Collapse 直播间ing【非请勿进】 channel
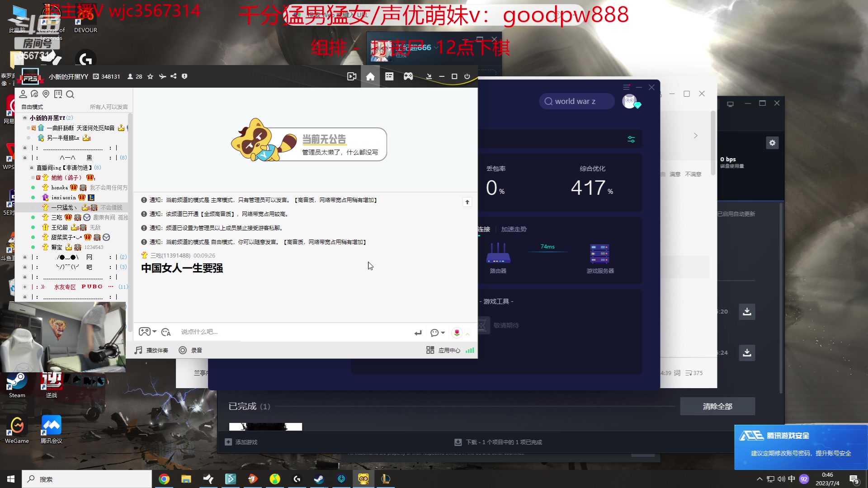The image size is (868, 488). click(32, 168)
